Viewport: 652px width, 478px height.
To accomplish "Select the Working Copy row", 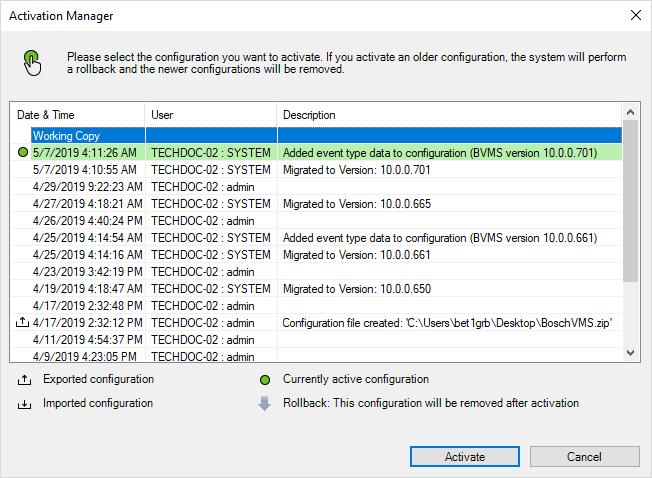I will (326, 136).
